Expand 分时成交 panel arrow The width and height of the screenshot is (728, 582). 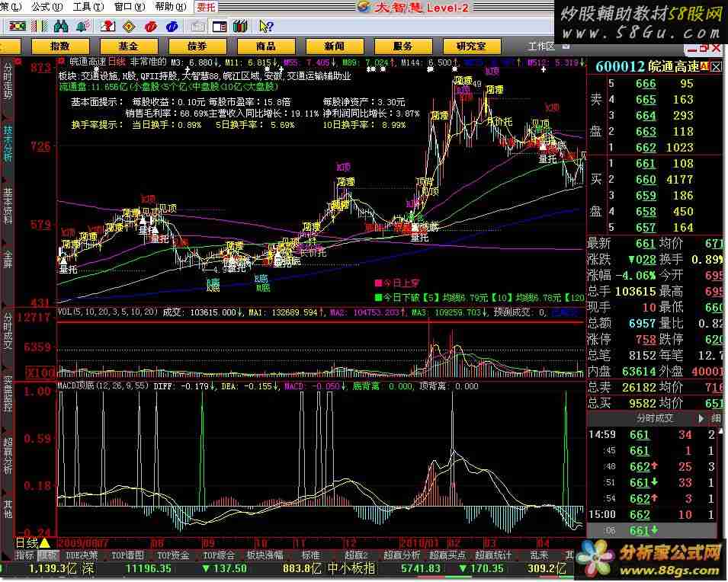701,418
